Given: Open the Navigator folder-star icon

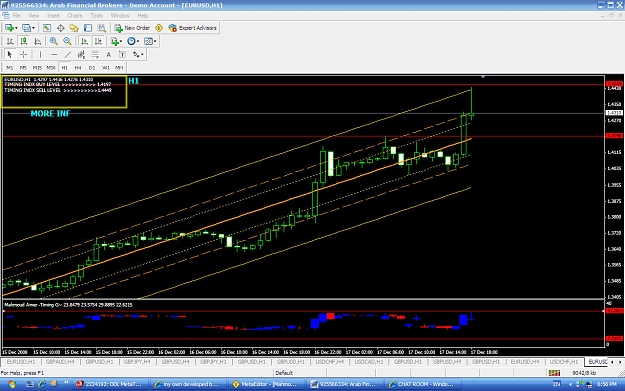Looking at the screenshot, I should tap(74, 28).
